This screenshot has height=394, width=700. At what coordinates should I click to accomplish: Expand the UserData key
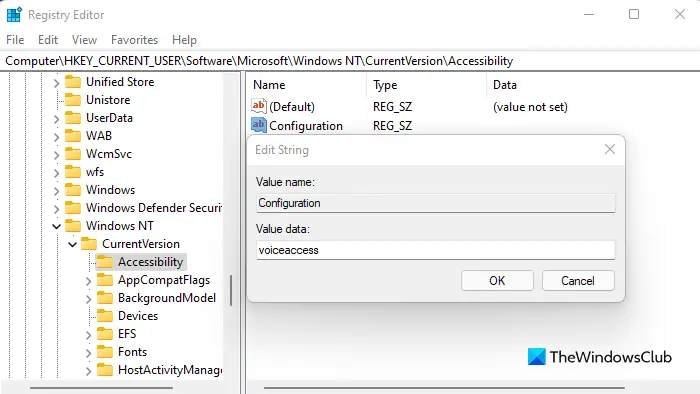coord(56,119)
